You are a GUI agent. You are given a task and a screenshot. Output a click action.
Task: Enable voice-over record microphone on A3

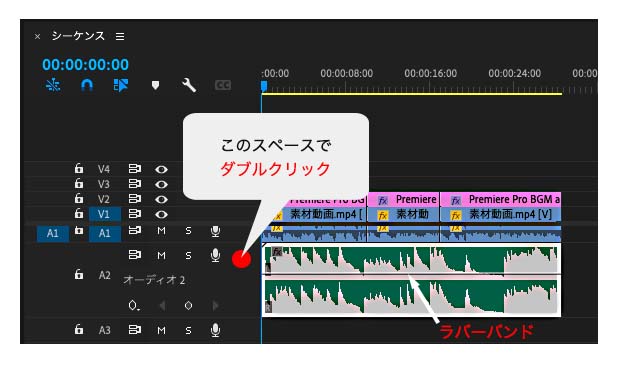[x=215, y=330]
